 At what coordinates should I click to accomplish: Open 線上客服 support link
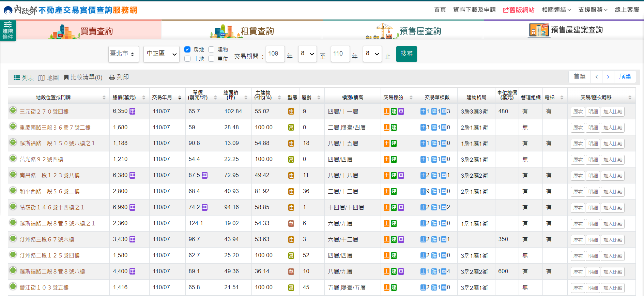pyautogui.click(x=627, y=10)
